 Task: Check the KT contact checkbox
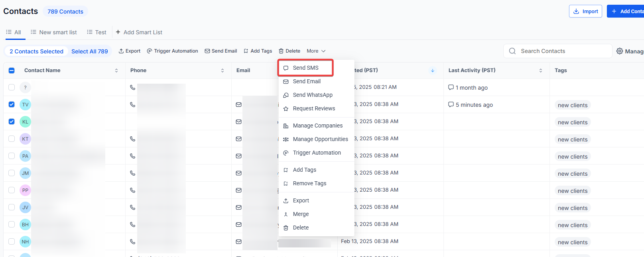(x=12, y=139)
